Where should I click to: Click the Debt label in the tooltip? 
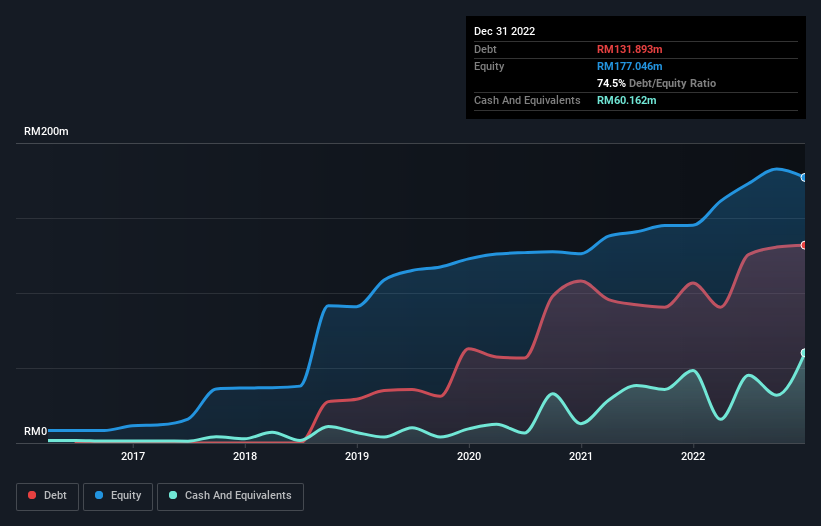[485, 49]
